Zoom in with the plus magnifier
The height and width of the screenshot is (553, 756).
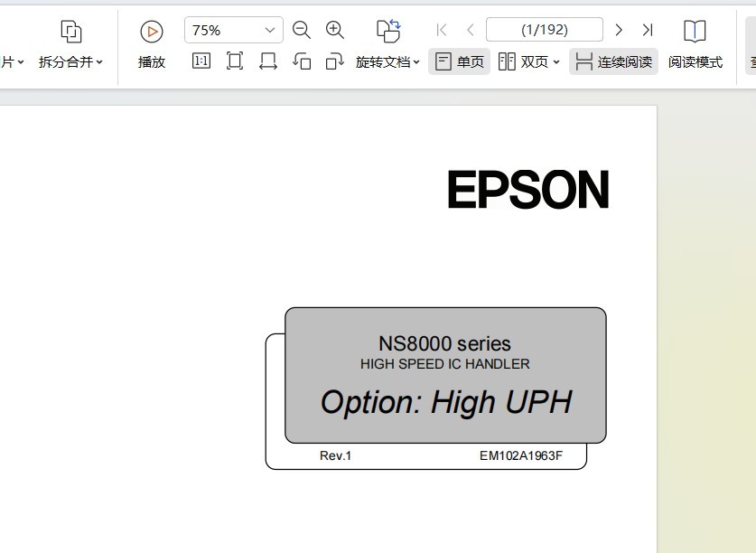tap(335, 30)
